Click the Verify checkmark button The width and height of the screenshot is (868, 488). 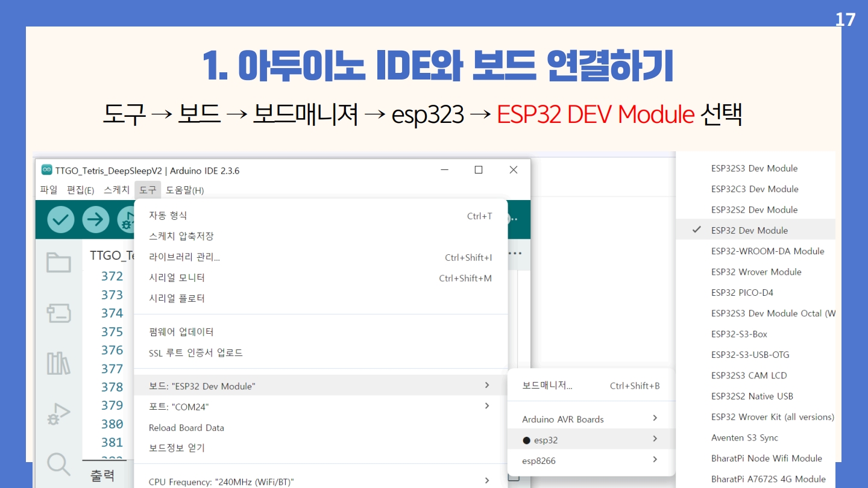click(60, 220)
